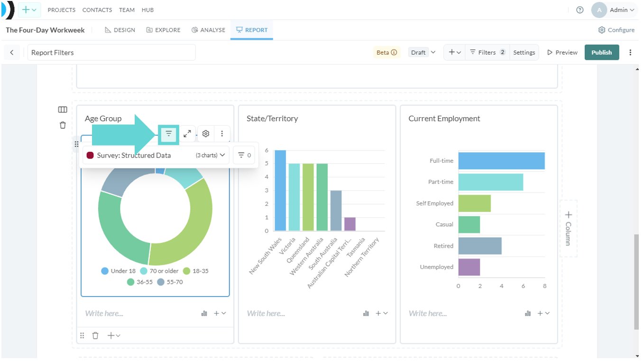Open report Settings button
This screenshot has width=644, height=361.
click(x=524, y=53)
